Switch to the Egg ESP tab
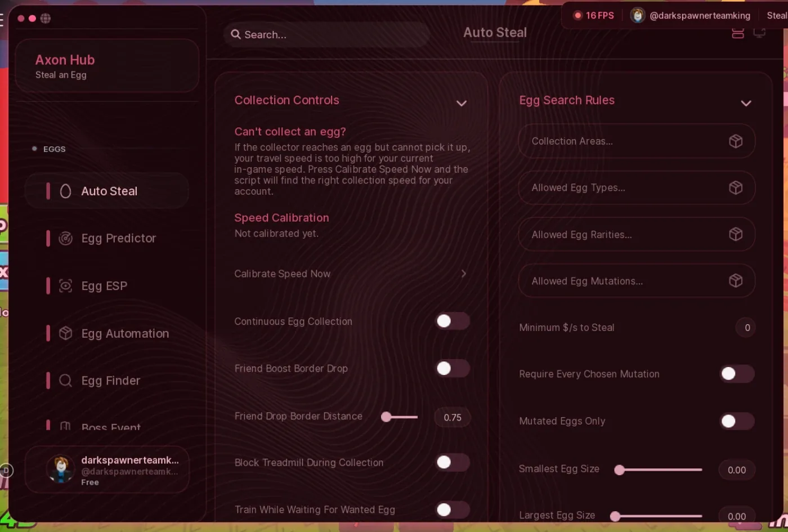The height and width of the screenshot is (532, 788). point(107,286)
